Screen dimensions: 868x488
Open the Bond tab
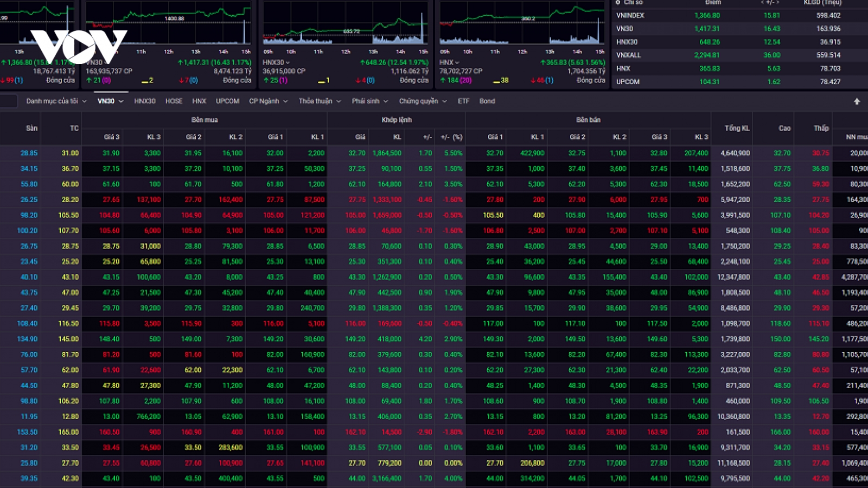pos(487,101)
